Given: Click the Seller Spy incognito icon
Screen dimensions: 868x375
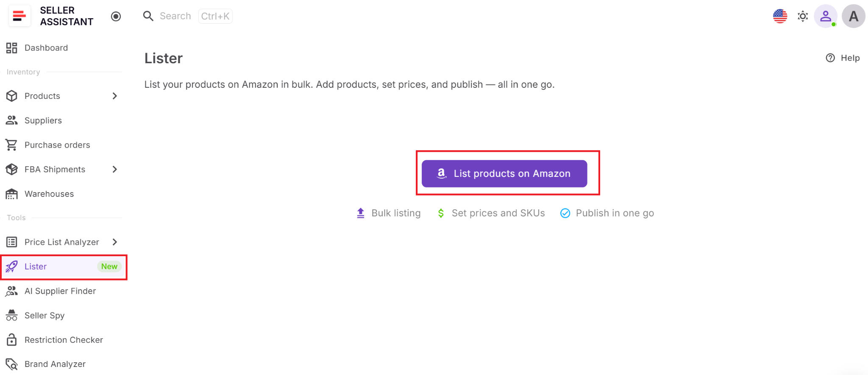Looking at the screenshot, I should (11, 316).
